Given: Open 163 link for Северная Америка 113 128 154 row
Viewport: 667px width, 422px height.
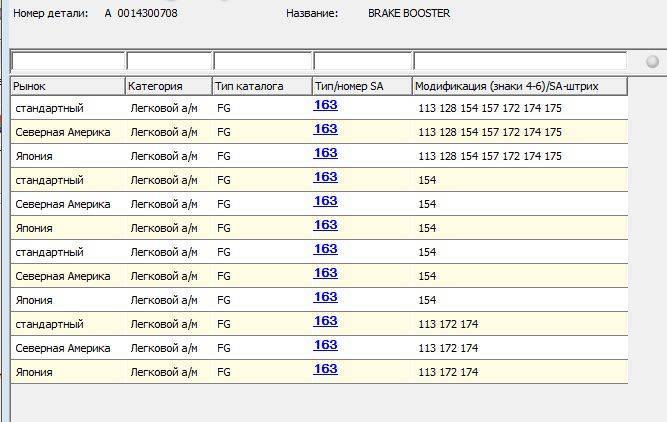Looking at the screenshot, I should tap(326, 129).
